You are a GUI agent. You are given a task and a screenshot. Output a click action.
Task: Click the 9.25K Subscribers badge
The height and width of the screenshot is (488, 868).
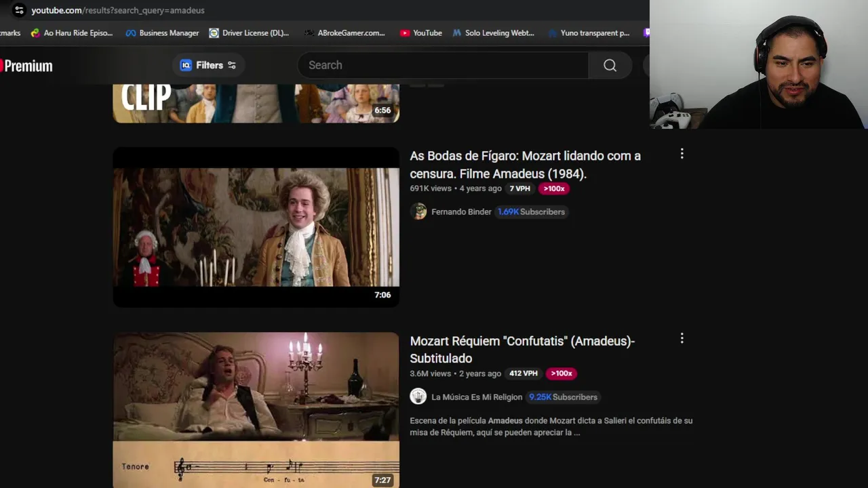[564, 397]
